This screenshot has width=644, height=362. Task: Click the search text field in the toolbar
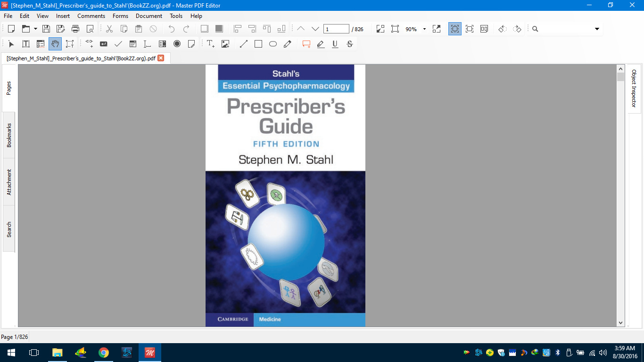pyautogui.click(x=565, y=29)
